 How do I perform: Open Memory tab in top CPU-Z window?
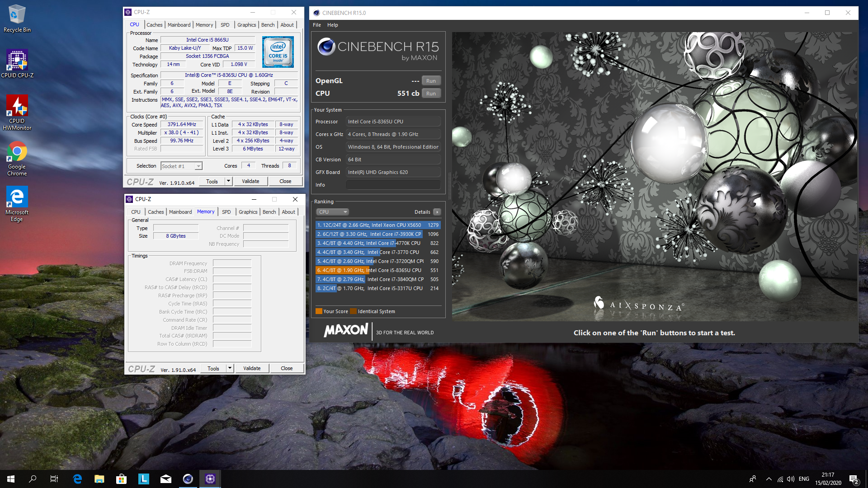pyautogui.click(x=204, y=25)
